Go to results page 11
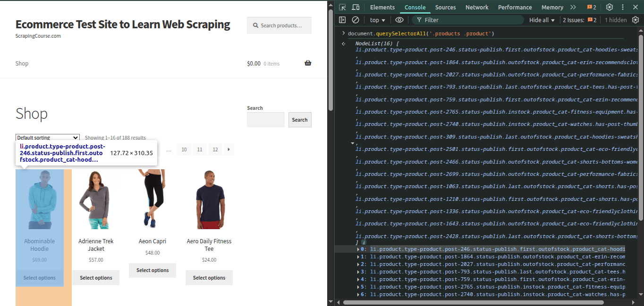This screenshot has height=306, width=644. click(x=200, y=149)
